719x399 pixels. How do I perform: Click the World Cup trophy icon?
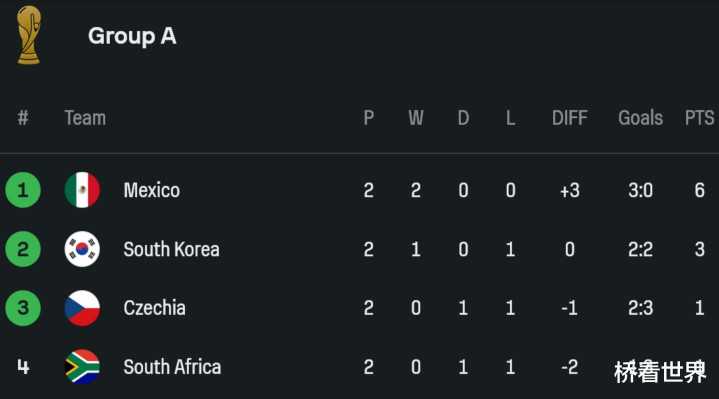click(x=28, y=35)
